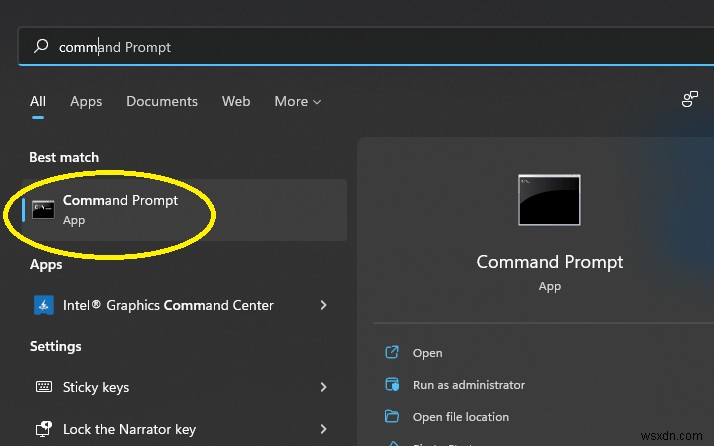
Task: Click the Command Prompt title in preview pane
Action: 550,262
